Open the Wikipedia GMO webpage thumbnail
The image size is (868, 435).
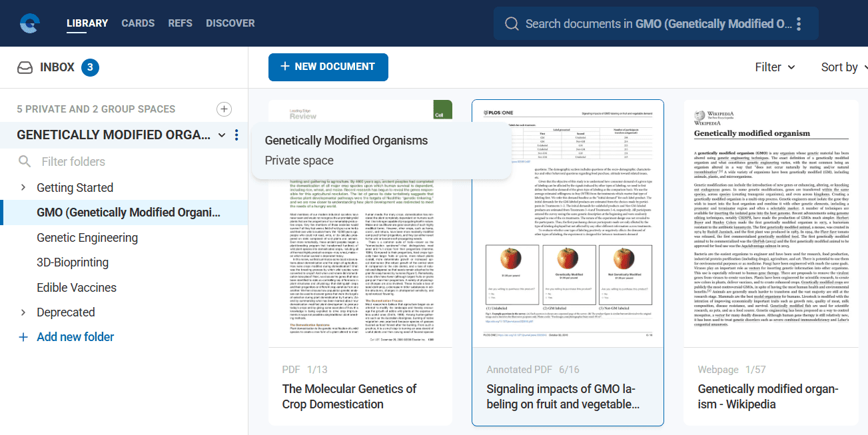coord(771,223)
